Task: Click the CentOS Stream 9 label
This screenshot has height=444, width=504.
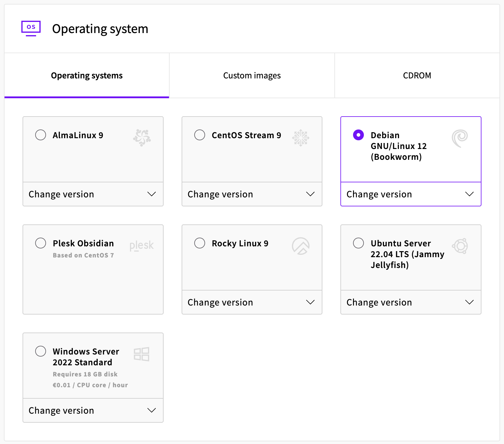Action: click(x=246, y=135)
